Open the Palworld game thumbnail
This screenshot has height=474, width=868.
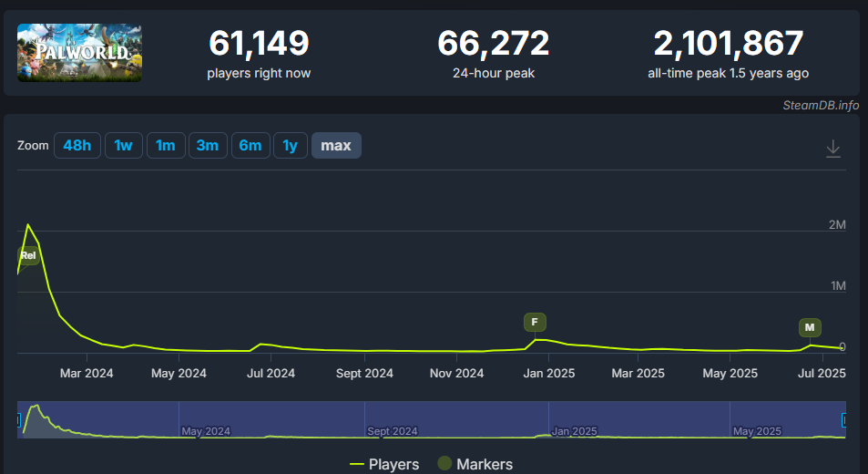click(x=79, y=53)
